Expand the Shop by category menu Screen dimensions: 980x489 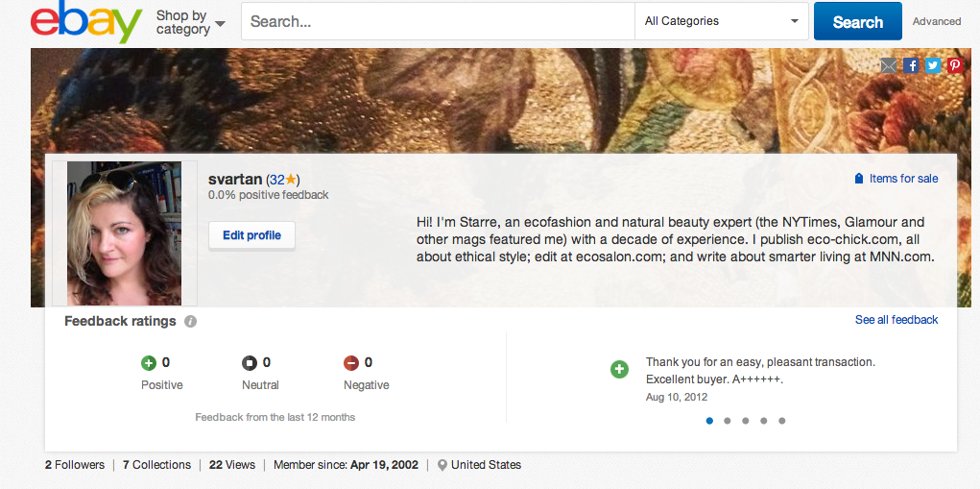click(190, 22)
